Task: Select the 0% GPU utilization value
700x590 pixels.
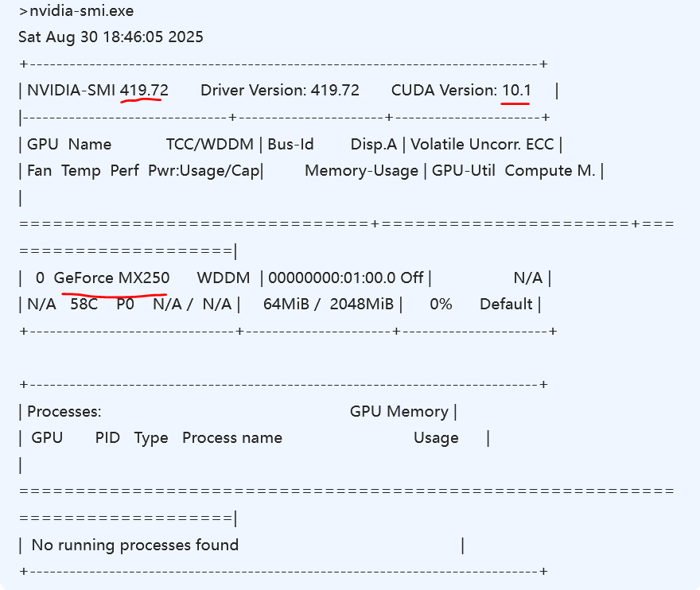Action: click(441, 304)
